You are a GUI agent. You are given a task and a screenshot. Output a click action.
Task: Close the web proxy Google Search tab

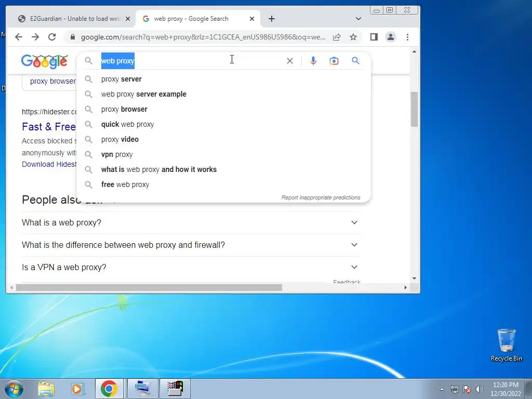252,19
